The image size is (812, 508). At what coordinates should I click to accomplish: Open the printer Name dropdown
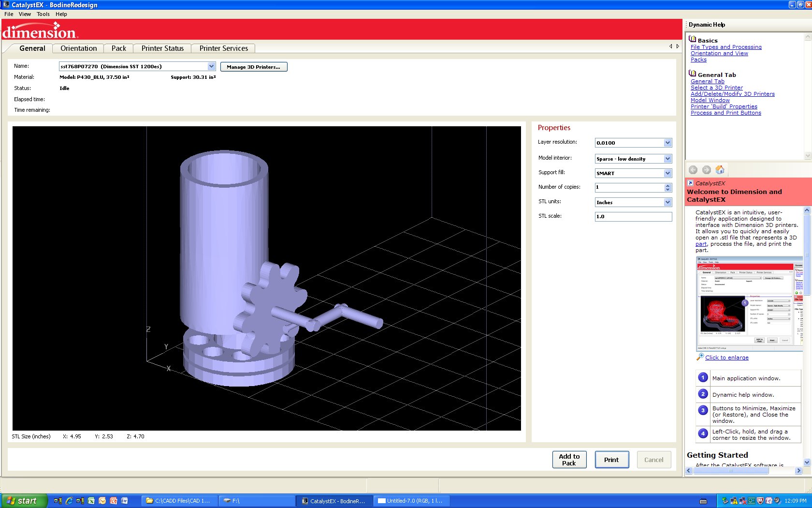211,66
